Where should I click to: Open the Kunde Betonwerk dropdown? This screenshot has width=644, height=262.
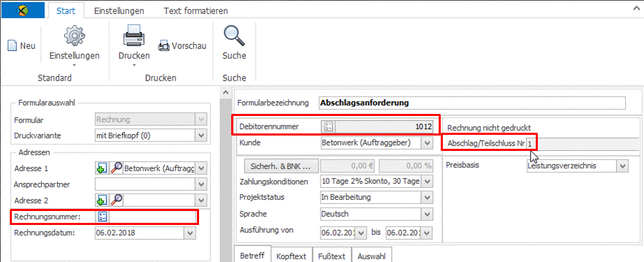click(x=427, y=143)
